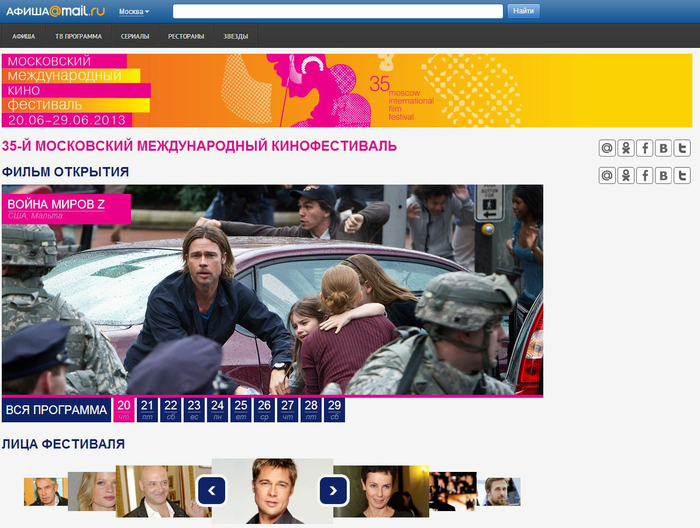This screenshot has width=700, height=528.
Task: Click the Фильм открытия heading
Action: click(x=65, y=172)
